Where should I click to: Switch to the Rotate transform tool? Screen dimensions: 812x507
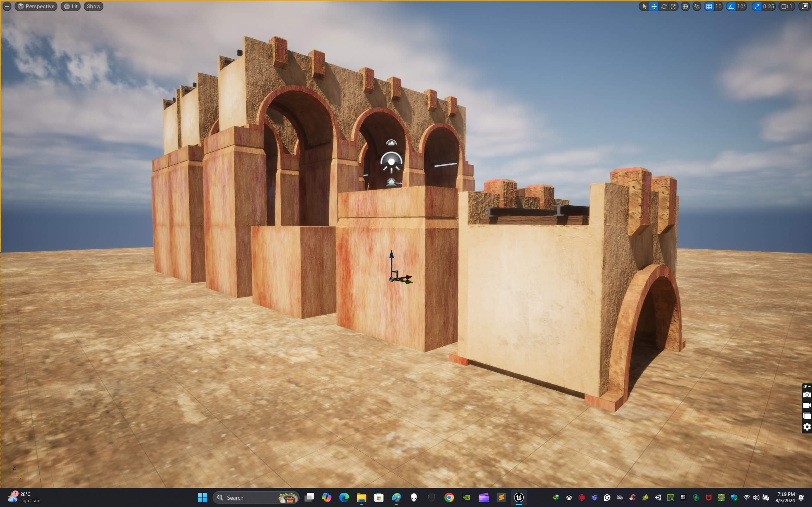(x=664, y=6)
